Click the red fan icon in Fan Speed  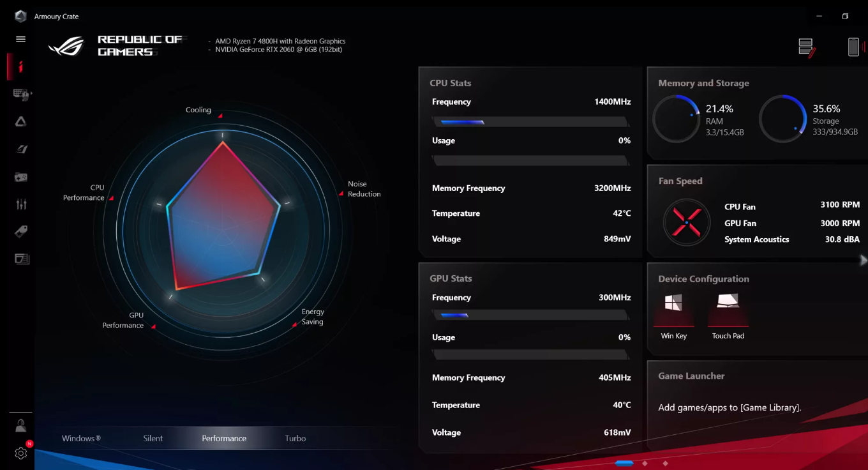687,223
